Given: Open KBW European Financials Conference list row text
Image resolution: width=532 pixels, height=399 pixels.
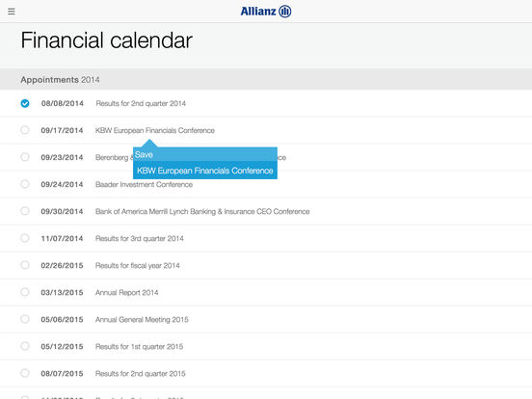Looking at the screenshot, I should [155, 130].
